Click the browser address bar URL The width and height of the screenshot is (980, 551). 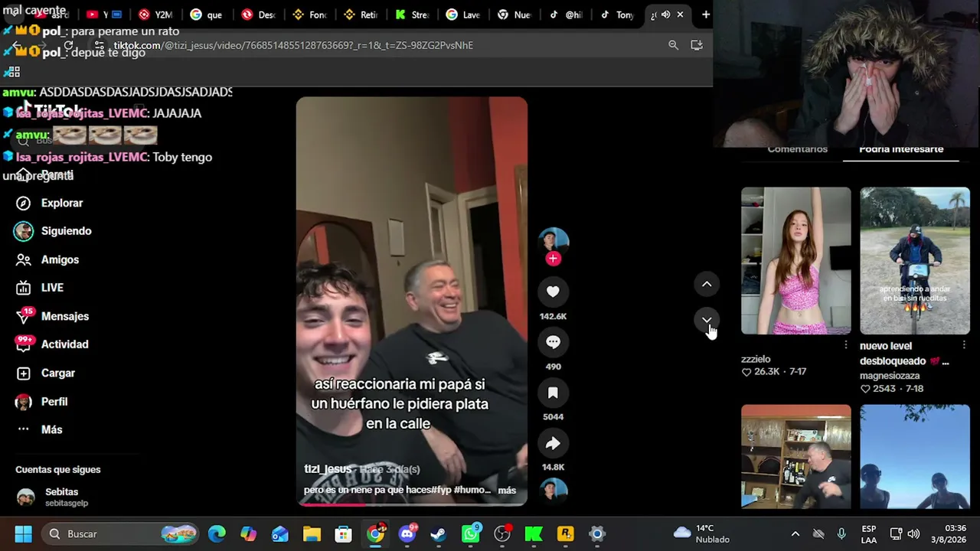coord(293,45)
